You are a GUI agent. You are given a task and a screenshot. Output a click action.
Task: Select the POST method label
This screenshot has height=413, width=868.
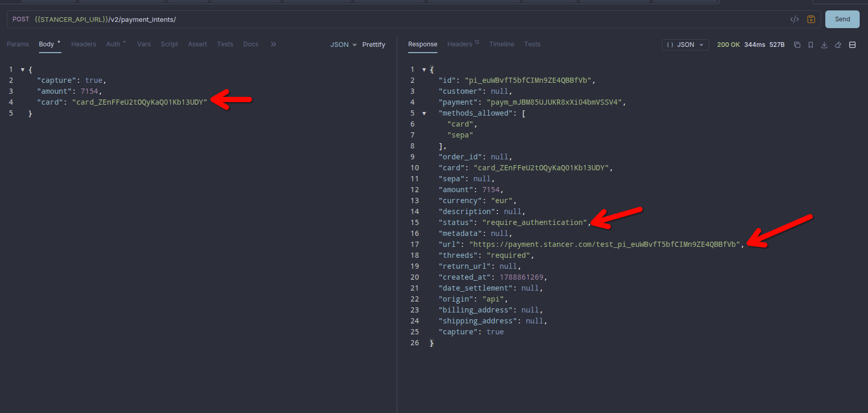pyautogui.click(x=21, y=19)
